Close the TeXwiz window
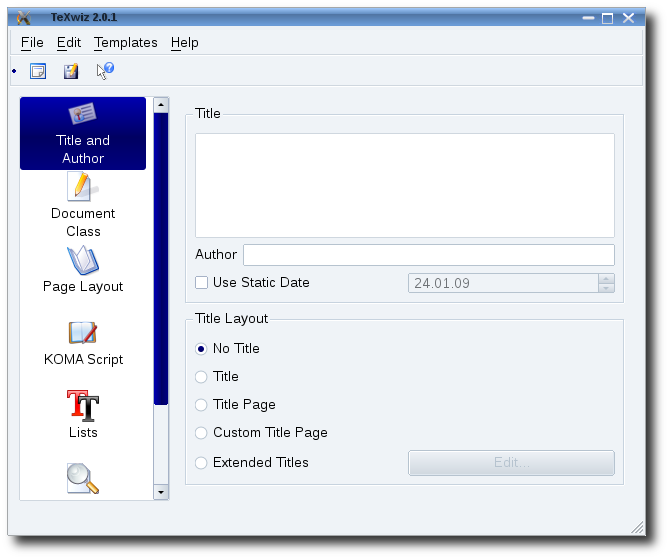This screenshot has width=669, height=559. pyautogui.click(x=628, y=18)
